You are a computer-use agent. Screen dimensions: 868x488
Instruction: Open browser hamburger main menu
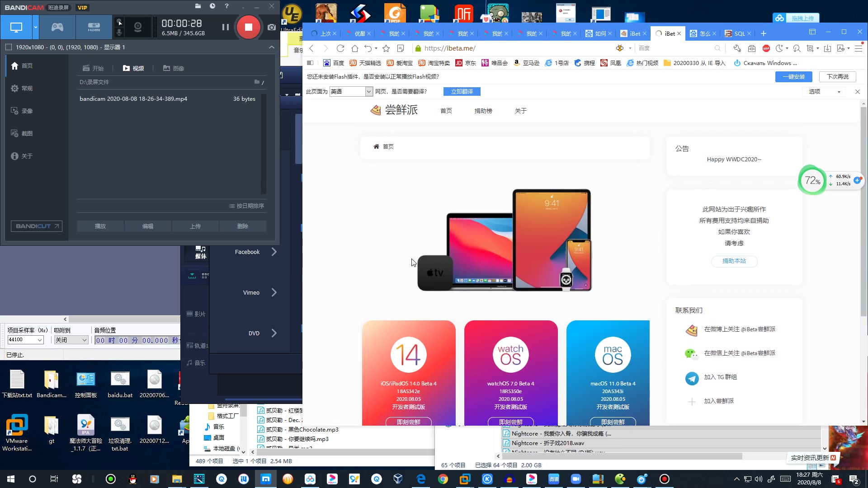pos(859,48)
